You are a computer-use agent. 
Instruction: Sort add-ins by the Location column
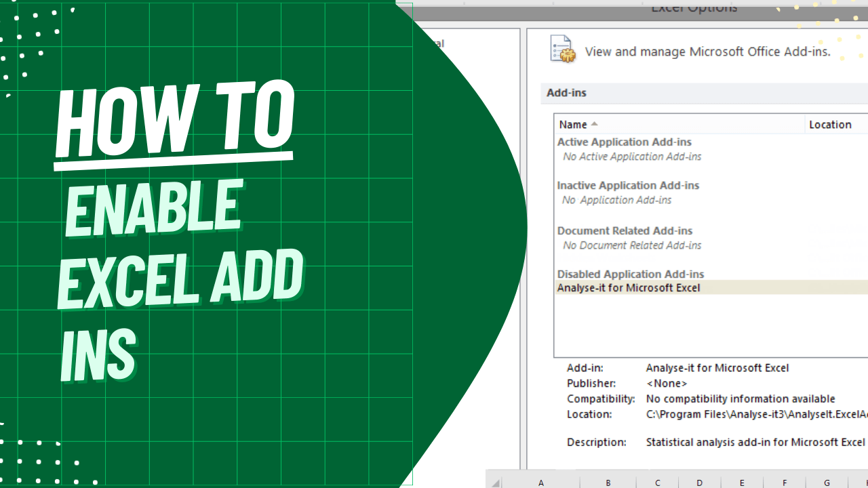[x=830, y=124]
